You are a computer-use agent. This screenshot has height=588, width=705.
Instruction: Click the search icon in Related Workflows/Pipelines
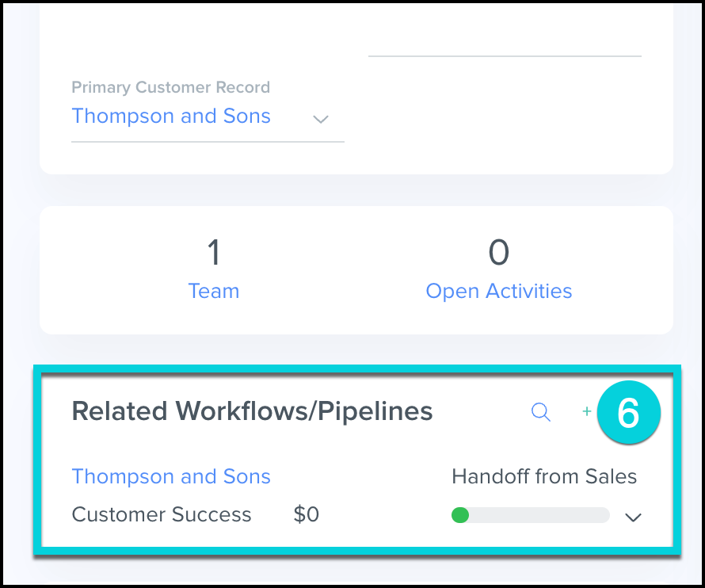click(x=541, y=412)
